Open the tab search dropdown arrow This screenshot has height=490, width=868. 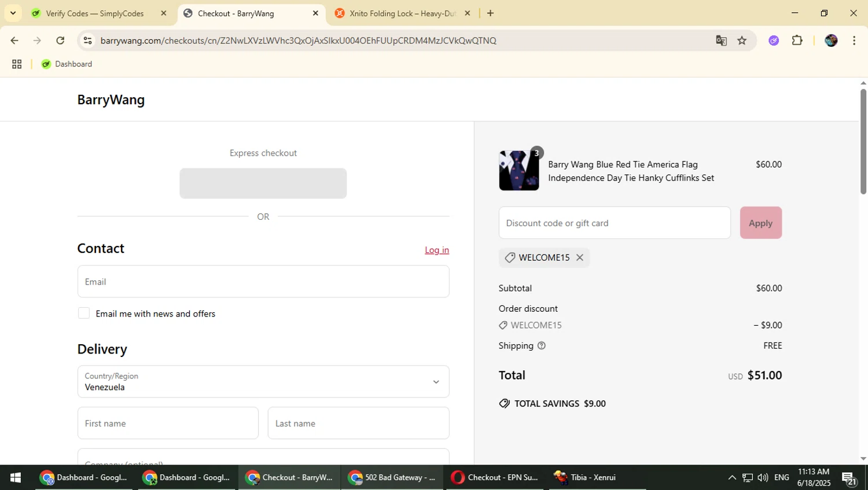pos(13,13)
